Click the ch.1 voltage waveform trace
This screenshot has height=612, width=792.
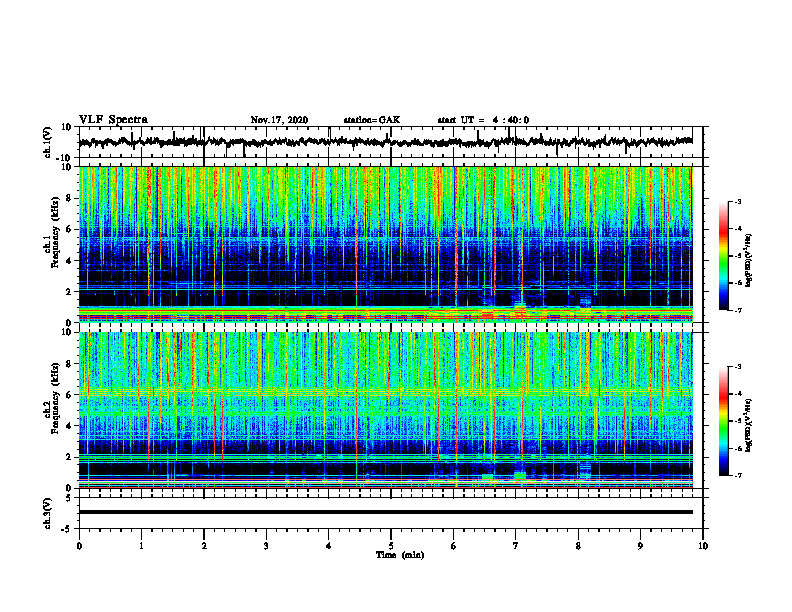(x=385, y=142)
